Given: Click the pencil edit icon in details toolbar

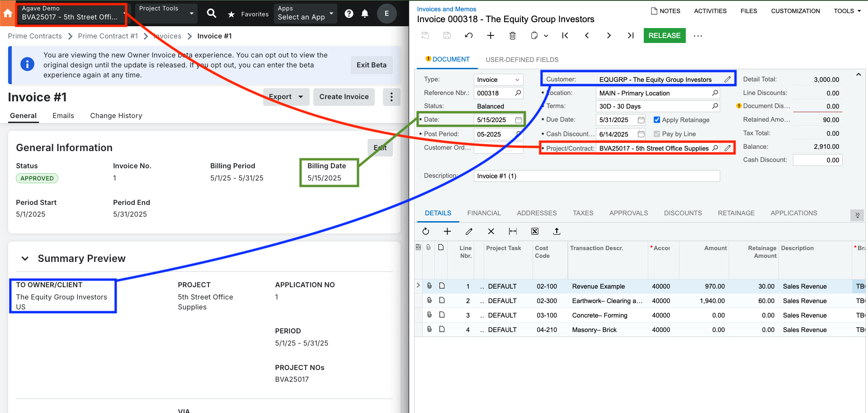Looking at the screenshot, I should point(469,231).
